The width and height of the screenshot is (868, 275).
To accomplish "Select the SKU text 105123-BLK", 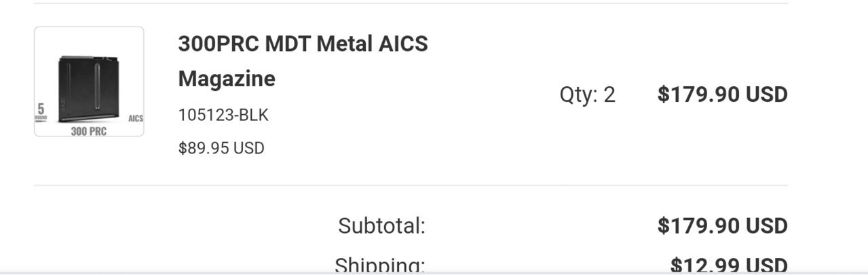I will (223, 115).
